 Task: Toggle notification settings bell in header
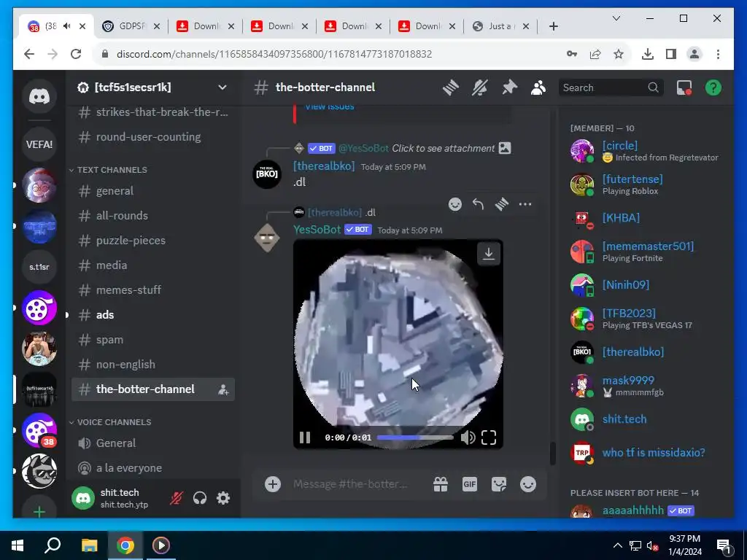(x=480, y=87)
